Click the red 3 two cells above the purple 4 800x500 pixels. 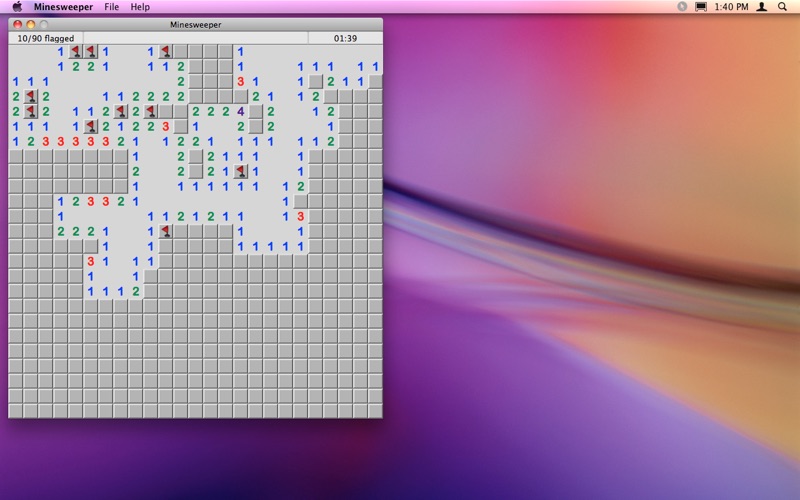tap(240, 82)
